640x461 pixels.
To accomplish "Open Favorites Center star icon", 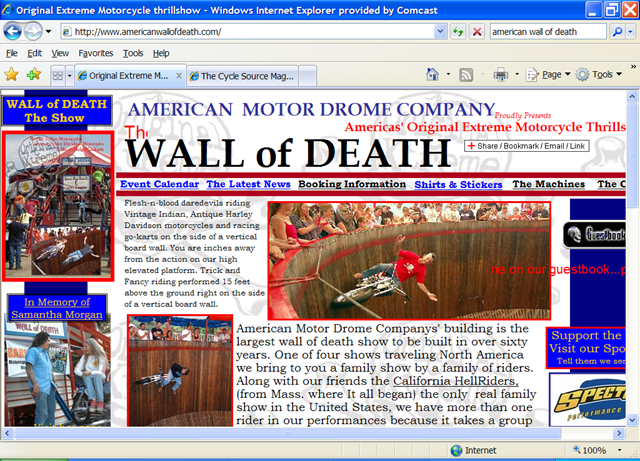I will point(12,75).
